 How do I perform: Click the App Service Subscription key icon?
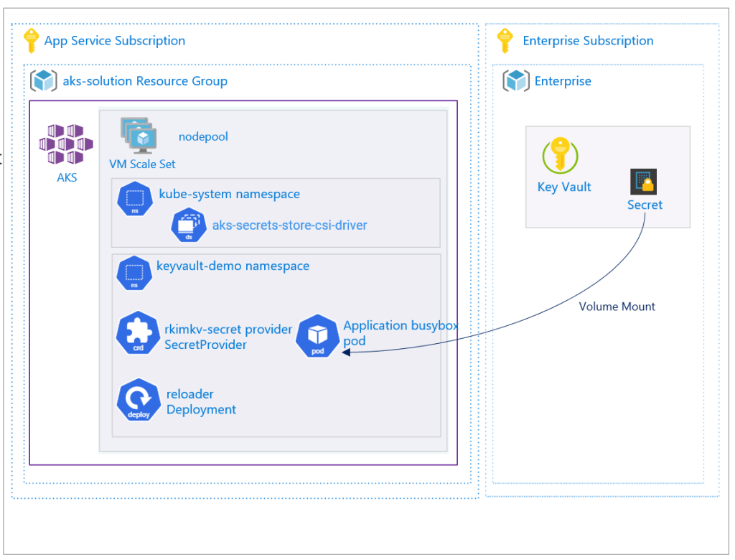pyautogui.click(x=31, y=41)
